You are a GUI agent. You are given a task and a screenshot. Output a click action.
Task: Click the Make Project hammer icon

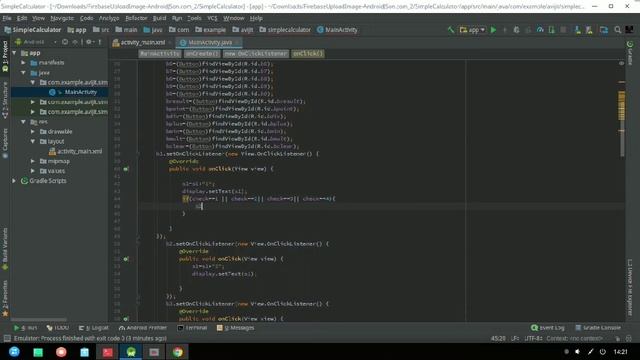(451, 30)
